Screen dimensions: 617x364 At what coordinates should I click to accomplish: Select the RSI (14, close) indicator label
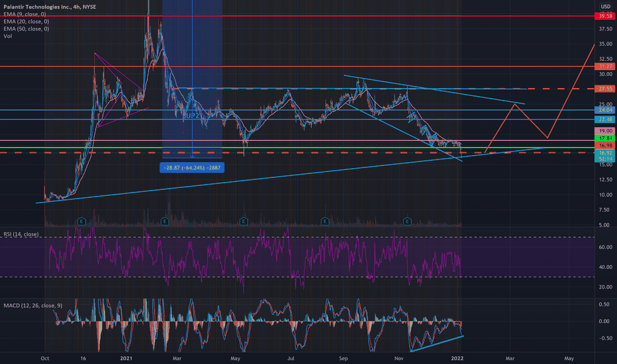(21, 234)
